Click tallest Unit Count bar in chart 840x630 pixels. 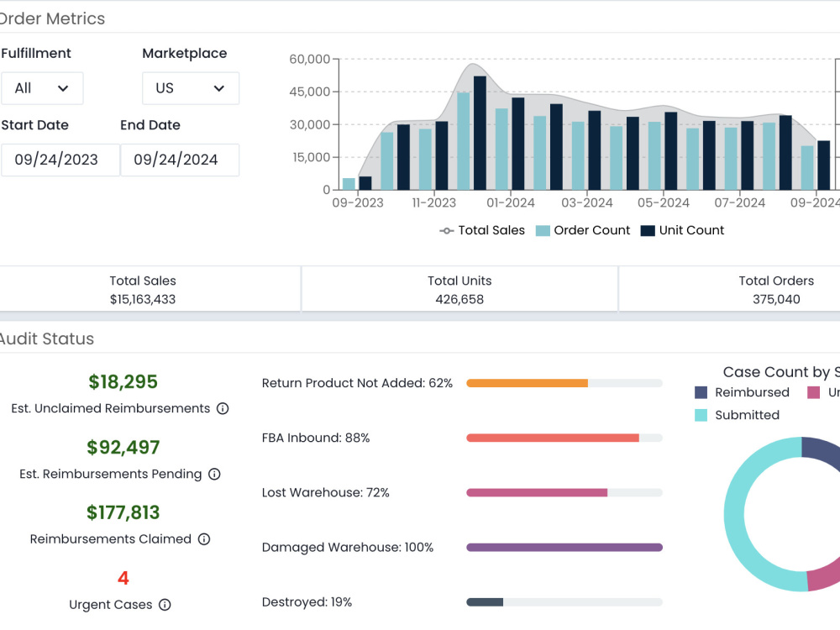pyautogui.click(x=480, y=133)
